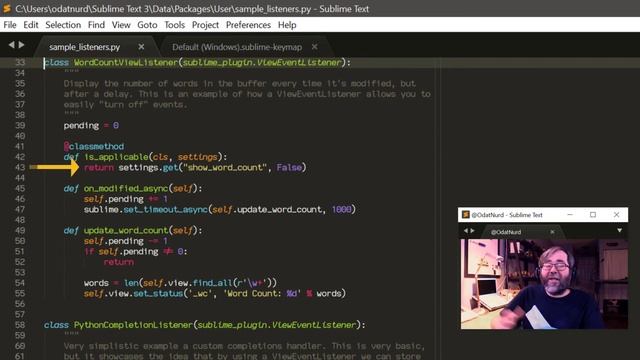Click "pending = 0" on line 39
Screen dimensions: 640x360
(x=91, y=125)
